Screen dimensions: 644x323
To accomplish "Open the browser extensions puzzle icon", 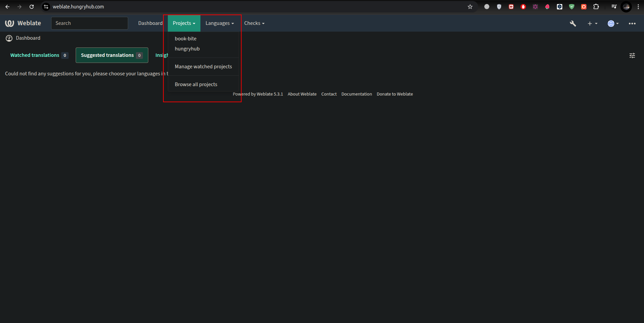I will (596, 7).
